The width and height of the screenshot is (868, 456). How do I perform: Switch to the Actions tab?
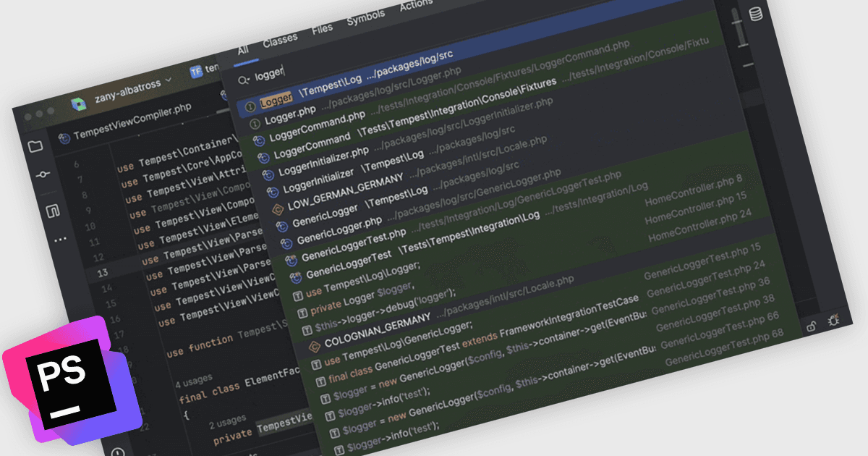click(x=416, y=6)
